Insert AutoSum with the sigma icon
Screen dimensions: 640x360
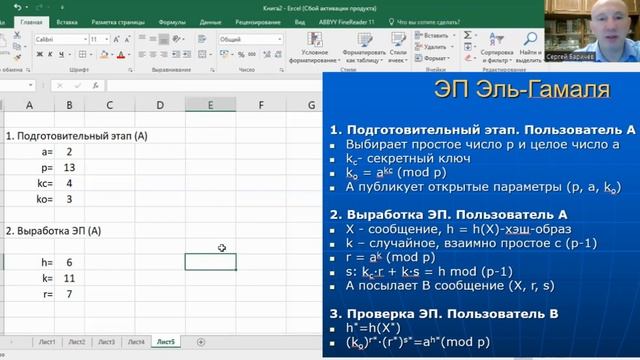(468, 35)
